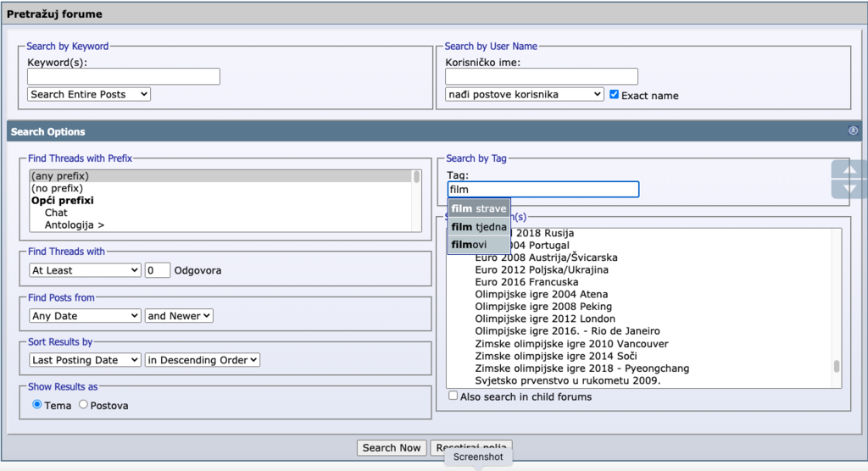
Task: Open the Any Date dropdown
Action: tap(85, 316)
